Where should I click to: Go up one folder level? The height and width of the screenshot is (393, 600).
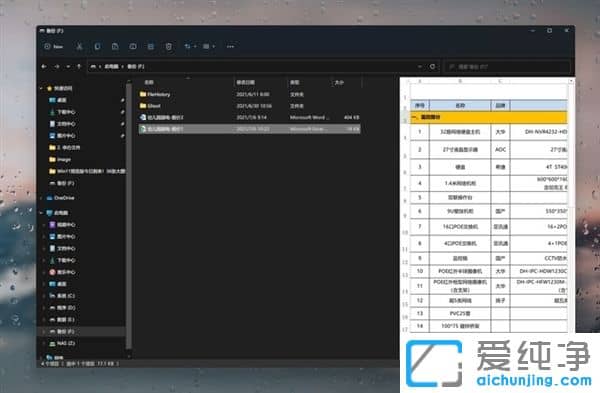pyautogui.click(x=79, y=67)
